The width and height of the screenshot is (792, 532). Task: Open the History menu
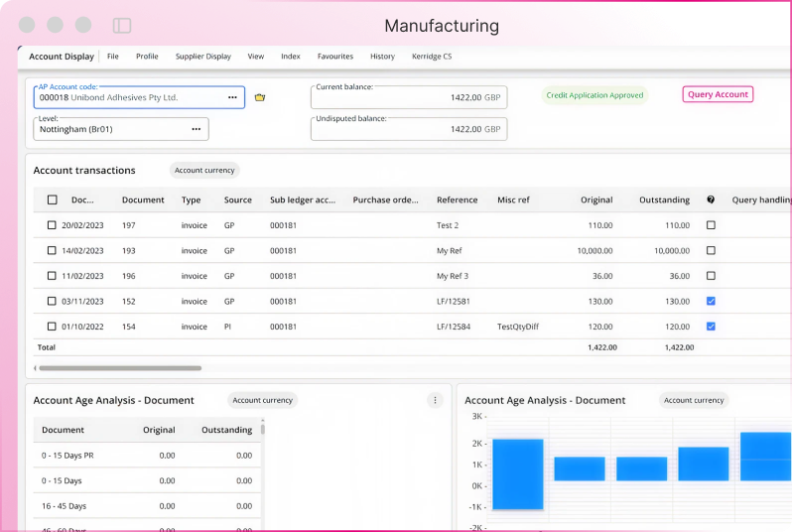point(382,57)
